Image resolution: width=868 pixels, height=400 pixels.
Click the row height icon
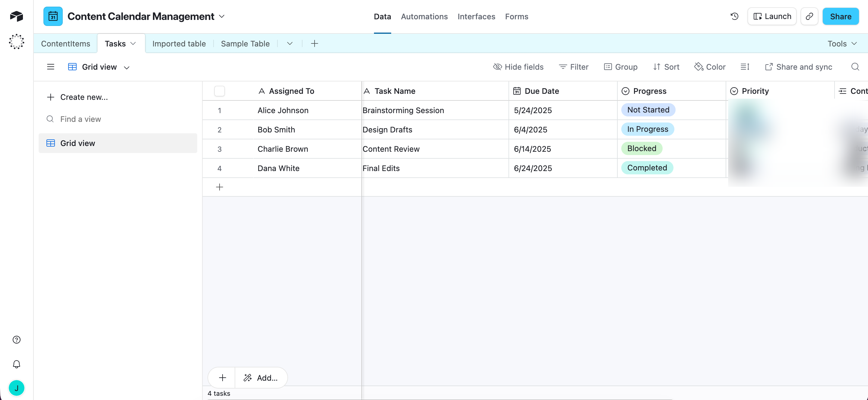[745, 67]
